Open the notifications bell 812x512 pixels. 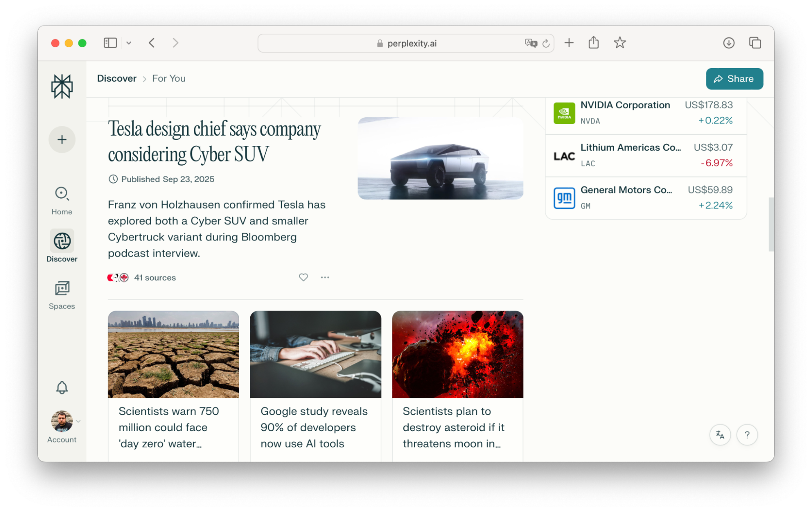pyautogui.click(x=62, y=388)
